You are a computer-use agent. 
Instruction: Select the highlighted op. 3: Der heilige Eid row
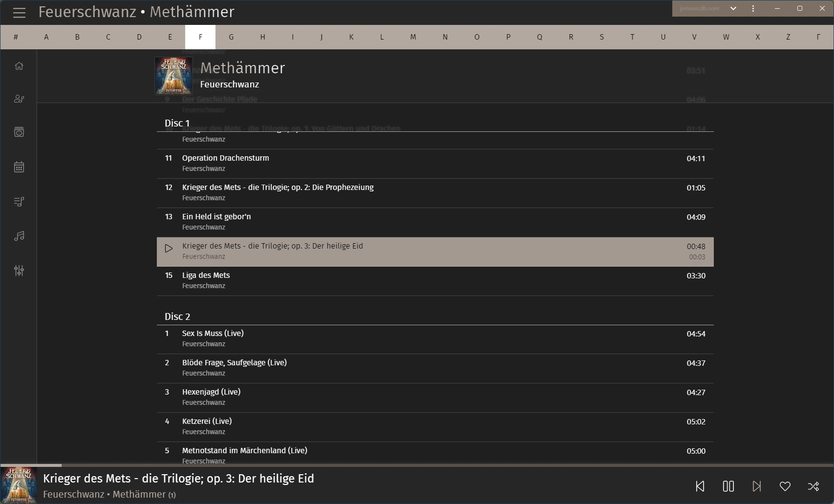point(435,252)
